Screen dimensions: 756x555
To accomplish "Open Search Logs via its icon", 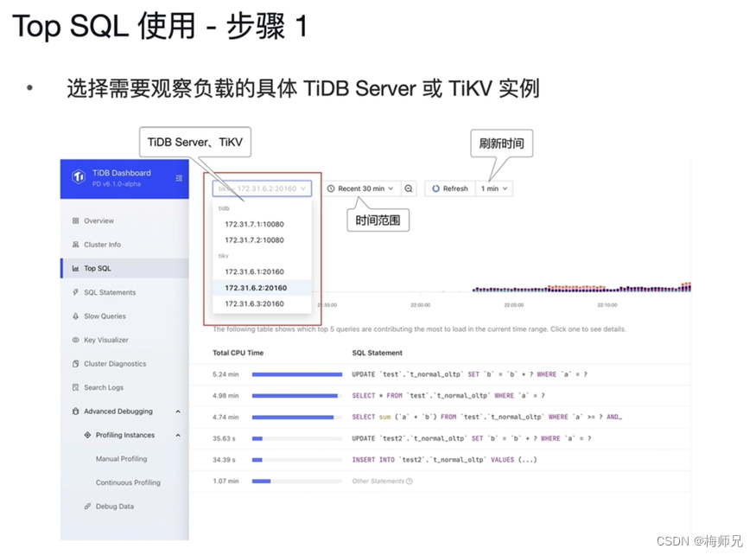I will coord(77,386).
